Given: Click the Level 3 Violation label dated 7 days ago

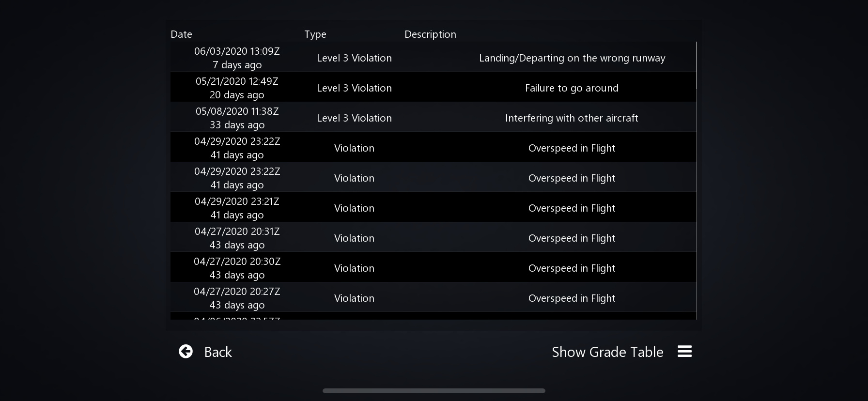Looking at the screenshot, I should click(354, 58).
